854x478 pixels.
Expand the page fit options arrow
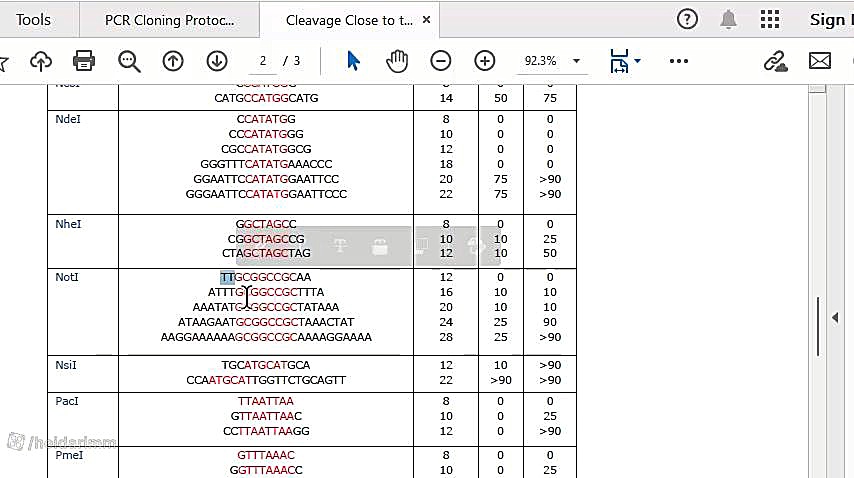tap(638, 60)
